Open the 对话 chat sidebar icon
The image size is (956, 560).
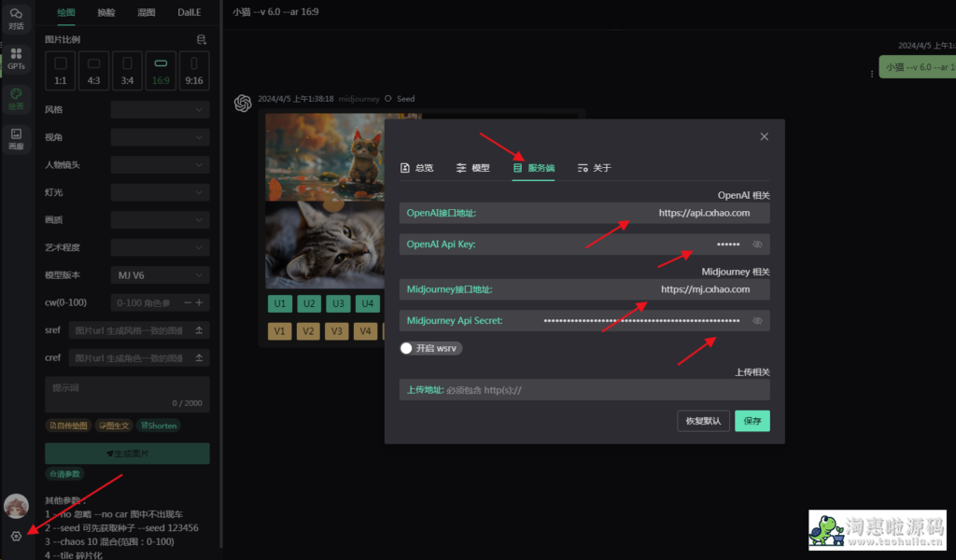tap(16, 19)
